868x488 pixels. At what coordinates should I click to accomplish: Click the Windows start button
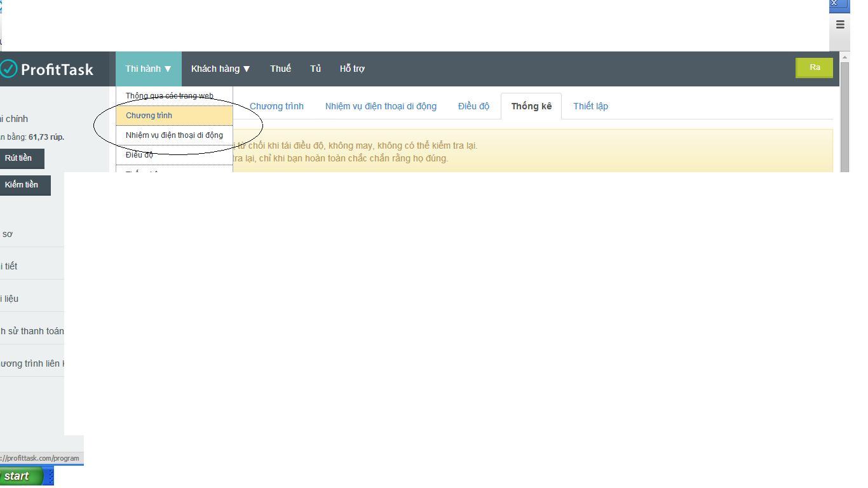coord(21,476)
